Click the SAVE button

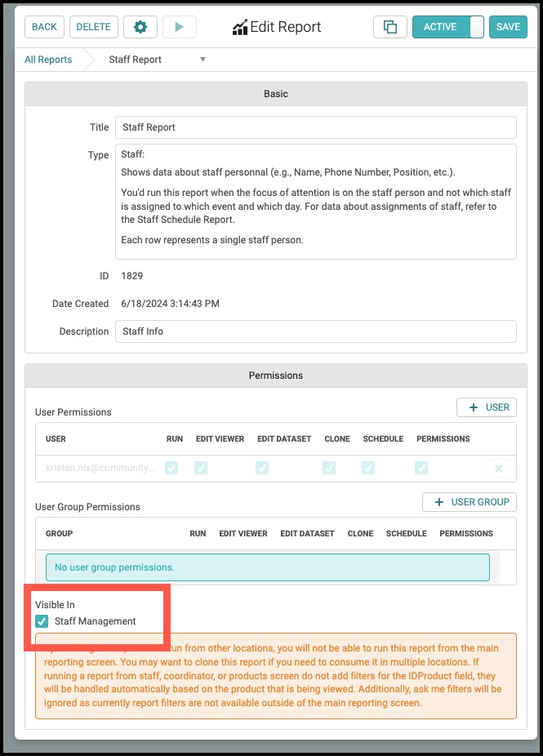[x=508, y=27]
